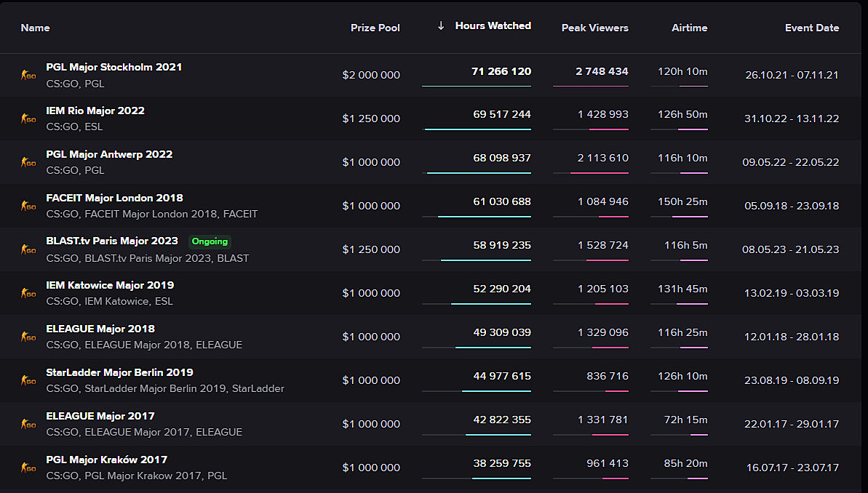
Task: Click CS:GO icon beside IEM Rio Major 2022
Action: tap(28, 119)
